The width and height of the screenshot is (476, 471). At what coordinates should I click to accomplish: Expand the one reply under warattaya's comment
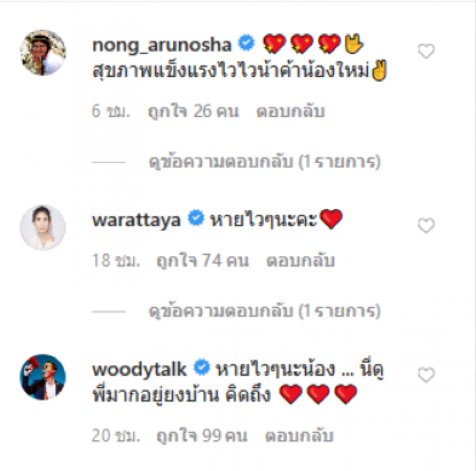click(x=264, y=311)
